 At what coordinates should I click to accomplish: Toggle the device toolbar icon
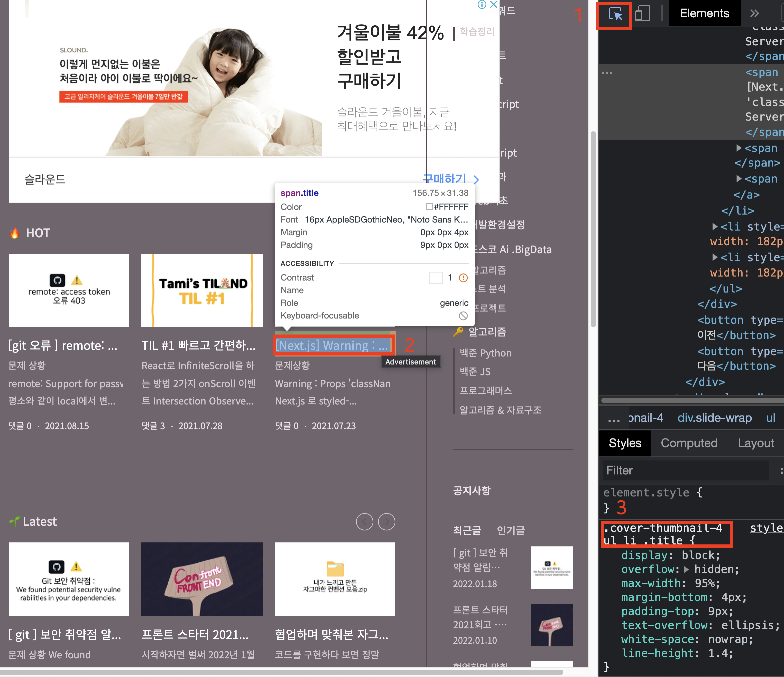click(642, 14)
